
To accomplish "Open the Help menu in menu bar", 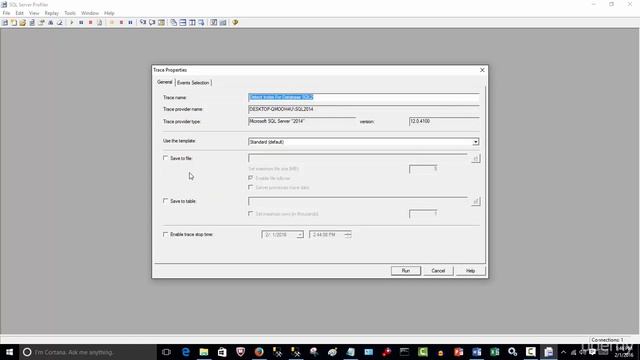I will pos(109,13).
